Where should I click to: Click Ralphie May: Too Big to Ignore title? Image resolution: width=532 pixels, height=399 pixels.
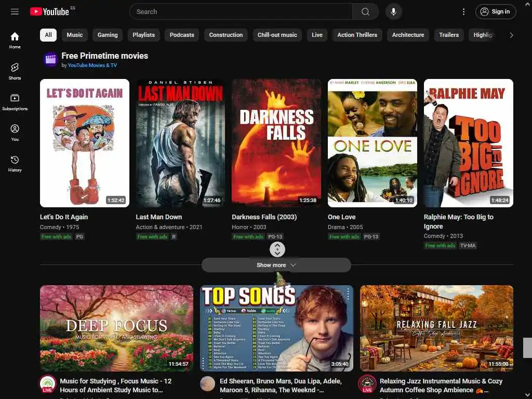[x=458, y=221]
